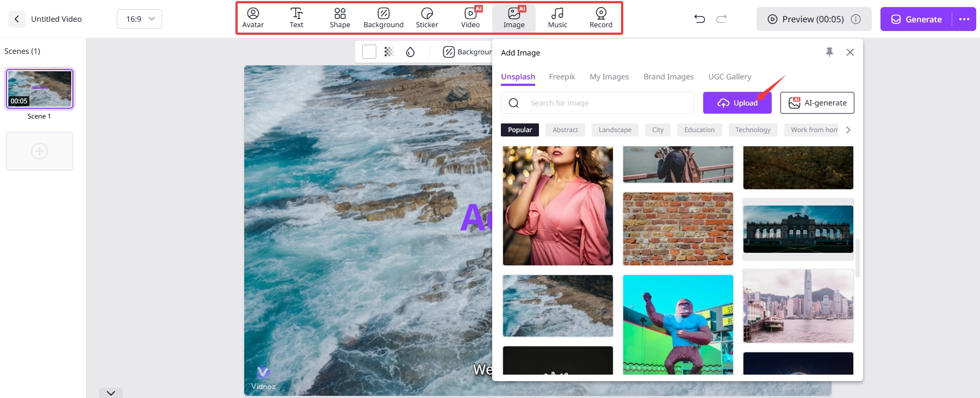Close the Add Image panel

click(x=850, y=52)
